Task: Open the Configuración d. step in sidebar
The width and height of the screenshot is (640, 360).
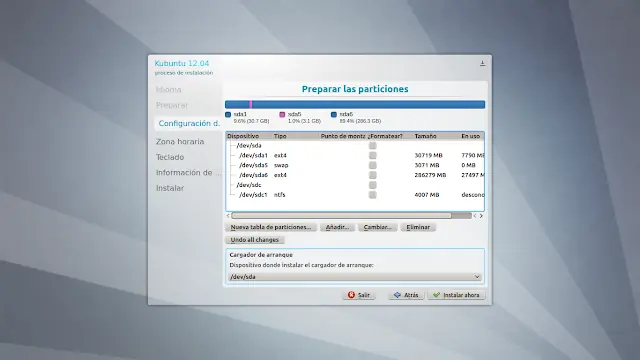Action: click(x=189, y=123)
